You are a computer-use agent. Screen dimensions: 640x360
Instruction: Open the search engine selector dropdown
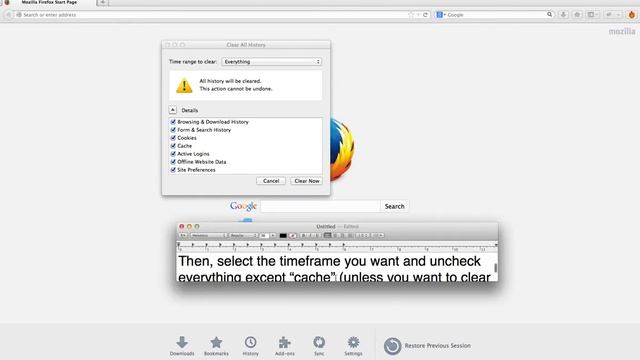coord(441,15)
